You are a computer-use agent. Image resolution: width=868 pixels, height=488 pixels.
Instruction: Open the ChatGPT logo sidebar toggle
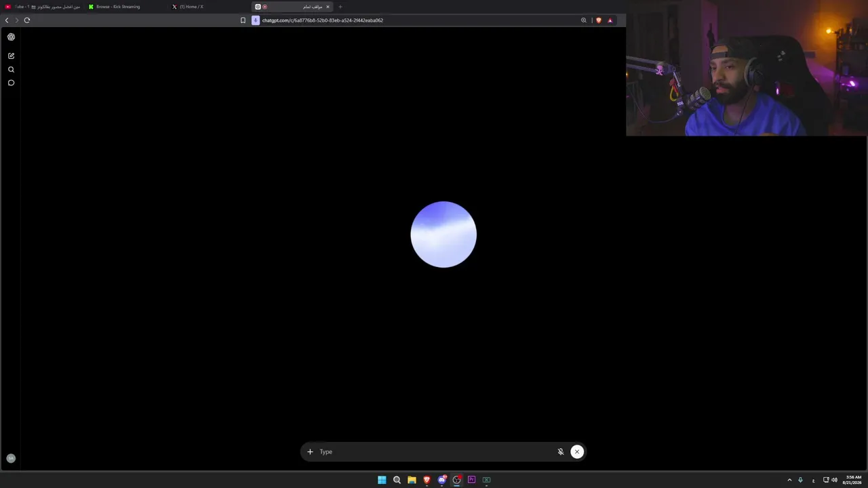pyautogui.click(x=11, y=37)
